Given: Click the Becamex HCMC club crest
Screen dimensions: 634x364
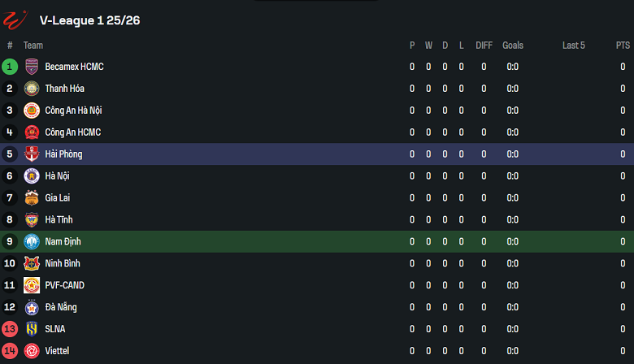Looking at the screenshot, I should coord(32,67).
